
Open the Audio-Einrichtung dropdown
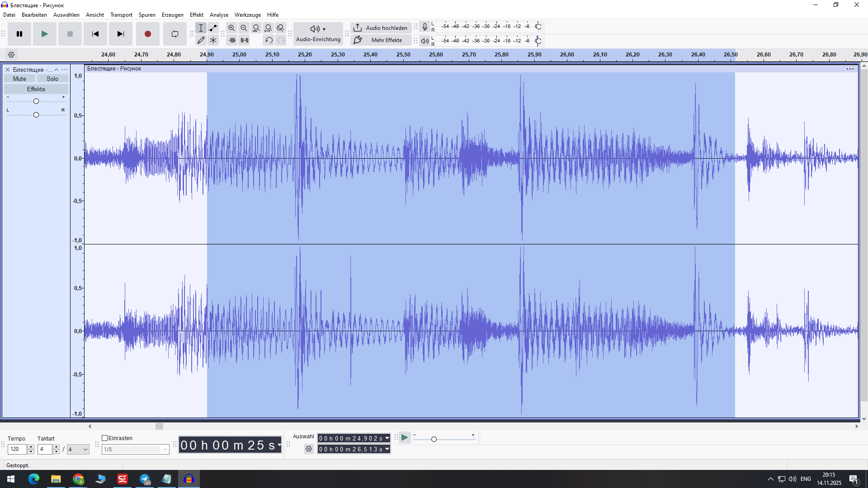point(318,34)
